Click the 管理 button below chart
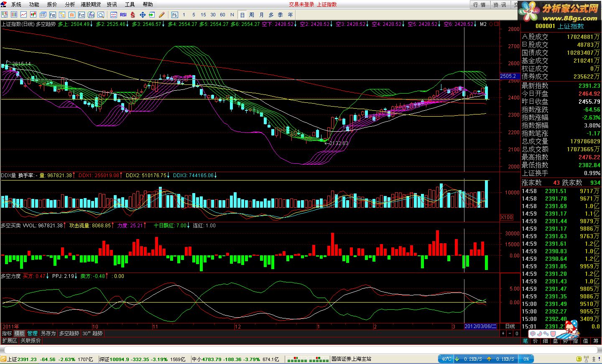Screen dimensions: 602x364 [32, 333]
